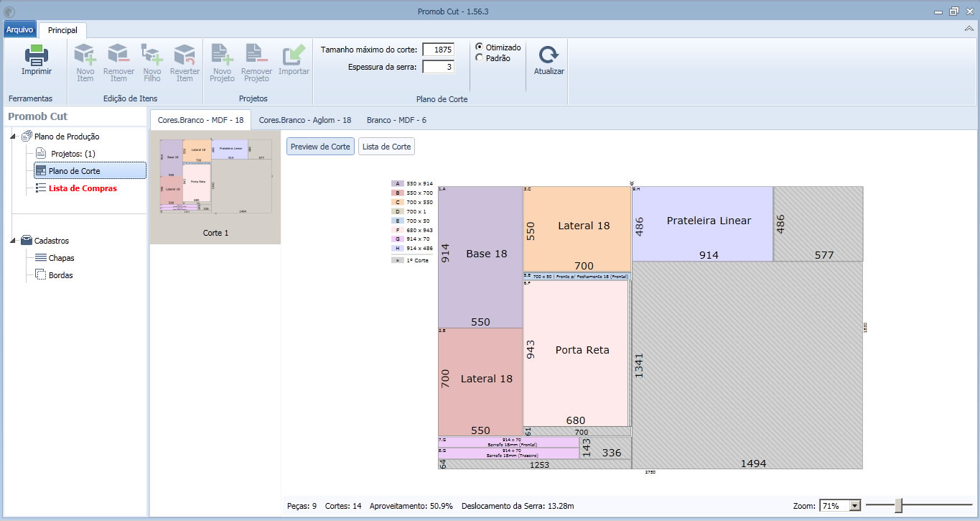Click the Reverter Item icon
980x521 pixels.
tap(185, 55)
